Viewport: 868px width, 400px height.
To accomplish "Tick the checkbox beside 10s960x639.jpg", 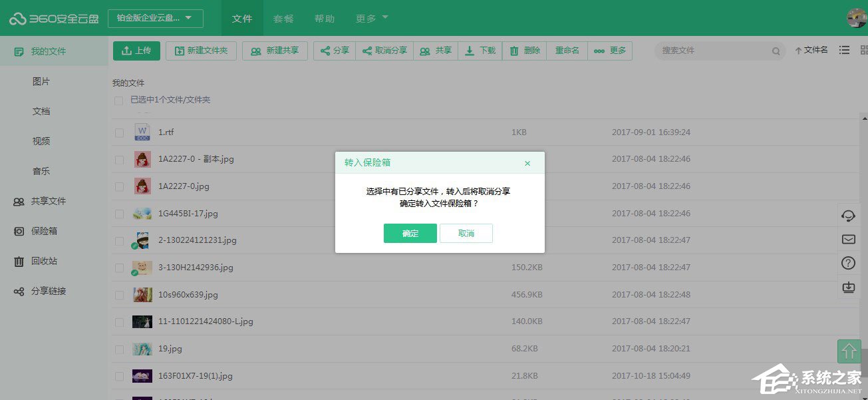I will [x=119, y=294].
